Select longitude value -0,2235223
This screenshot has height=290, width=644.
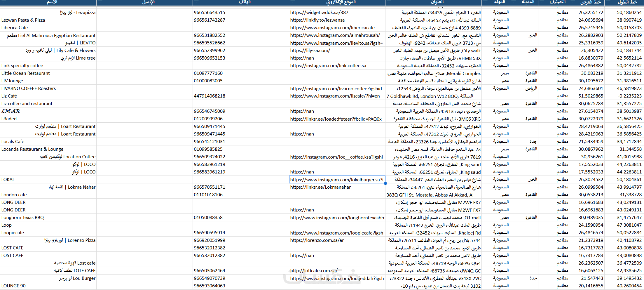(624, 96)
